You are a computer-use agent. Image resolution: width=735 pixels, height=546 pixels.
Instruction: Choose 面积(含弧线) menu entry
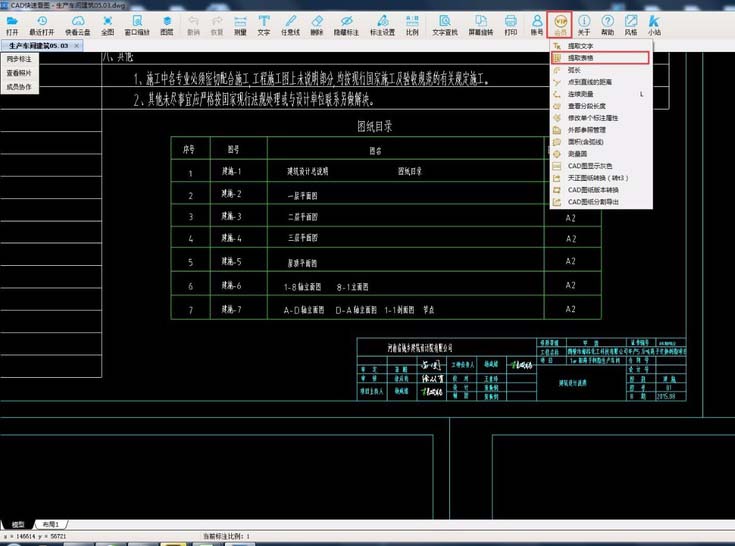tap(601, 142)
